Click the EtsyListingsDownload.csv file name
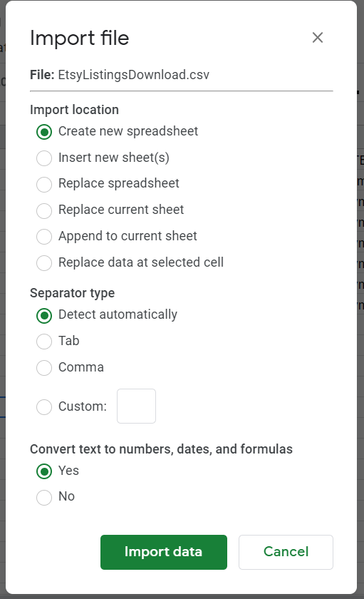Screen dimensions: 364x599 133,75
